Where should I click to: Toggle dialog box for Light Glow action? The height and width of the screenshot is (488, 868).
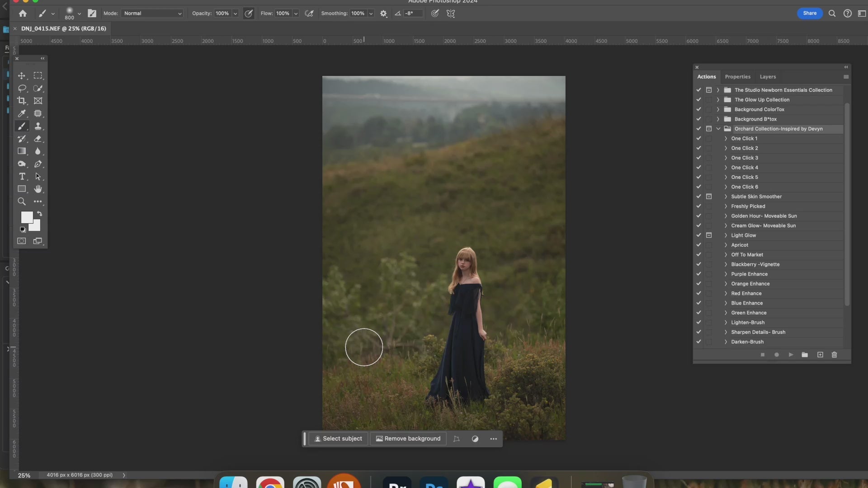pyautogui.click(x=709, y=235)
